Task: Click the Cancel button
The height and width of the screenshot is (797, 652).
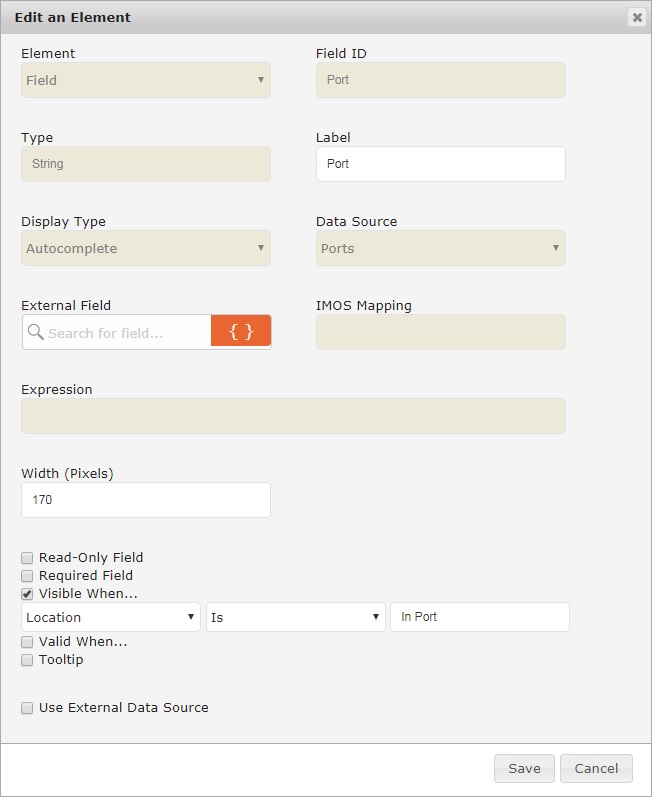Action: [x=596, y=768]
